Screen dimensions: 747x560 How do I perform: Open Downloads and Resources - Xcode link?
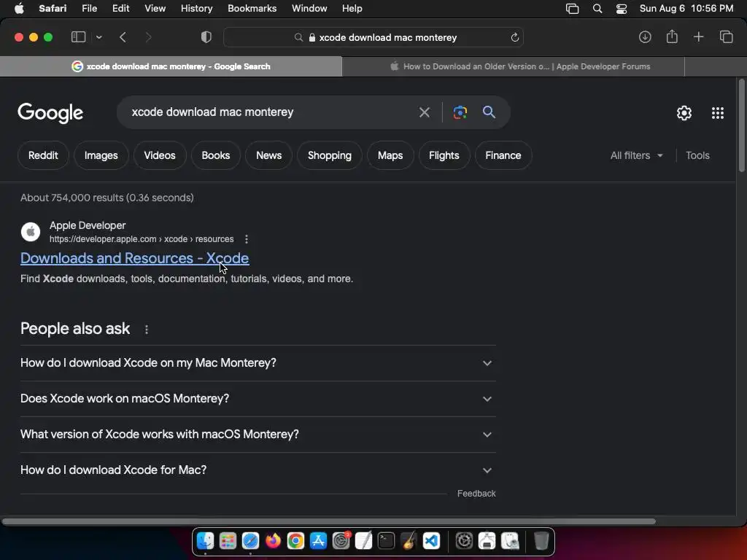coord(134,258)
